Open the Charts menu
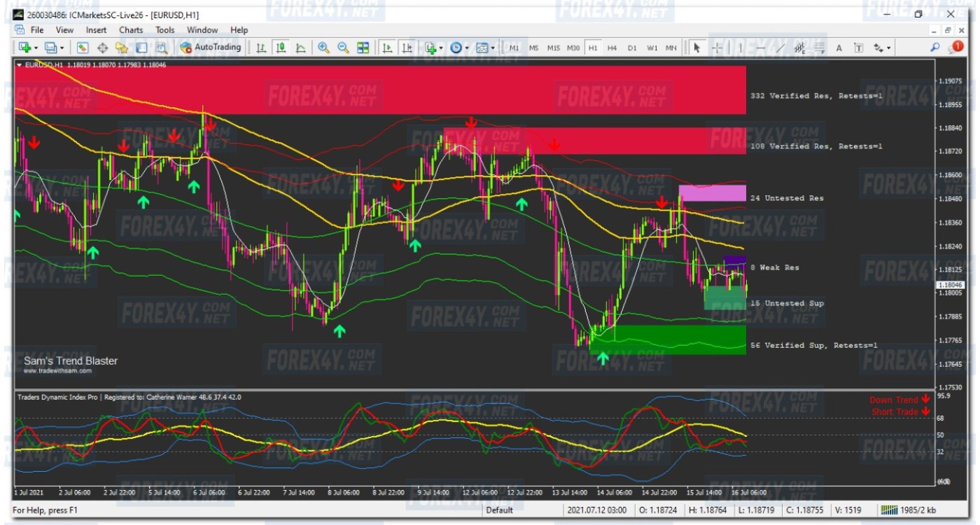 tap(130, 30)
